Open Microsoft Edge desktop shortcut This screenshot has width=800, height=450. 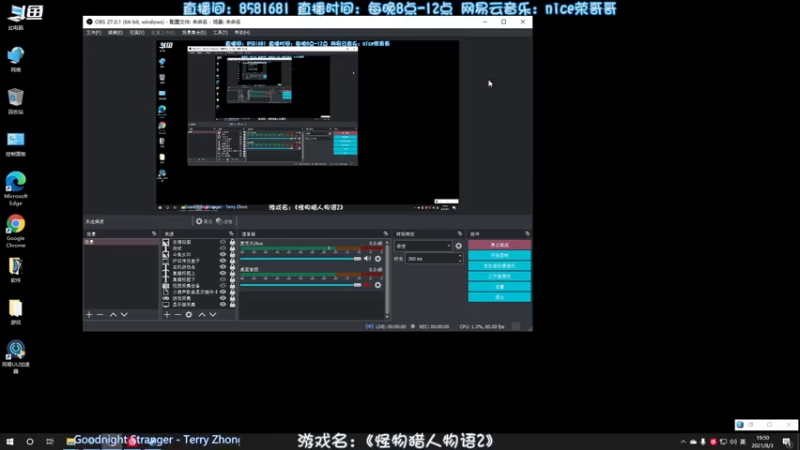click(16, 189)
